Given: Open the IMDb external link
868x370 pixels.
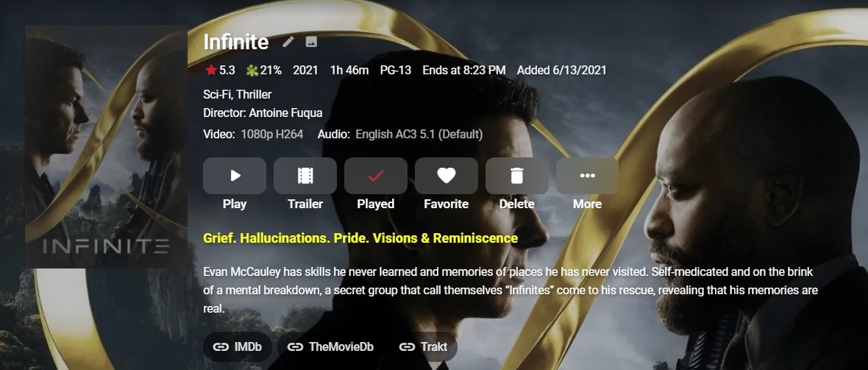Looking at the screenshot, I should click(238, 346).
